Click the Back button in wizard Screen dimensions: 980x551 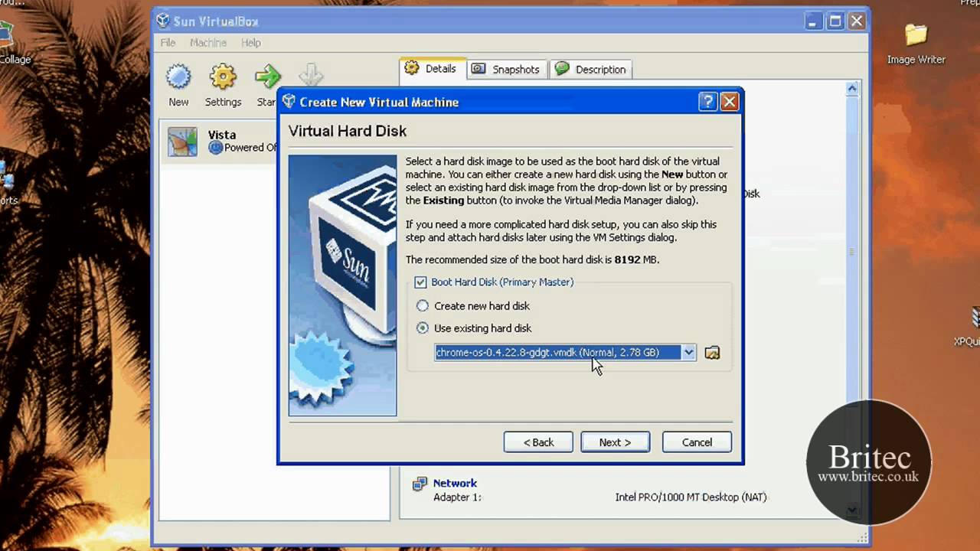click(x=538, y=442)
